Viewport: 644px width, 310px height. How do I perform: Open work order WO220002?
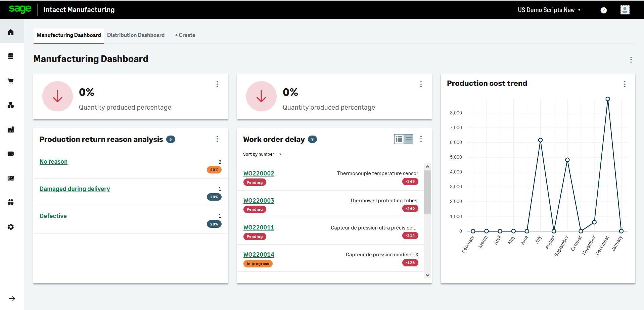pos(259,173)
